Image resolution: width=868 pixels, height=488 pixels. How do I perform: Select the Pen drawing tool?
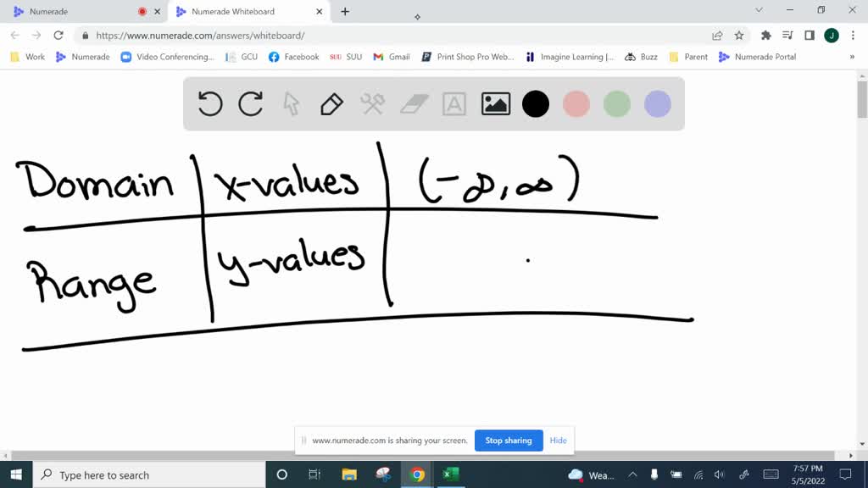tap(331, 103)
